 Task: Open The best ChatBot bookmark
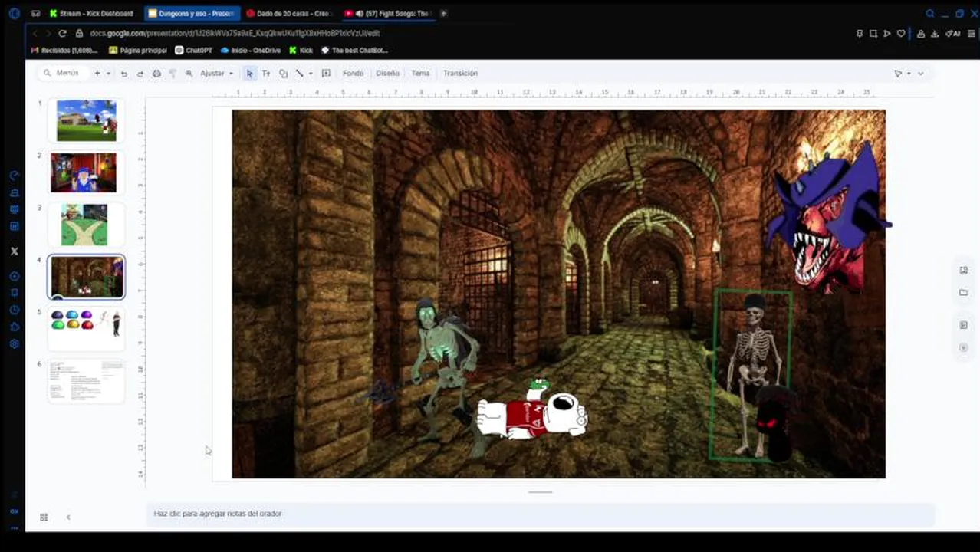point(354,51)
